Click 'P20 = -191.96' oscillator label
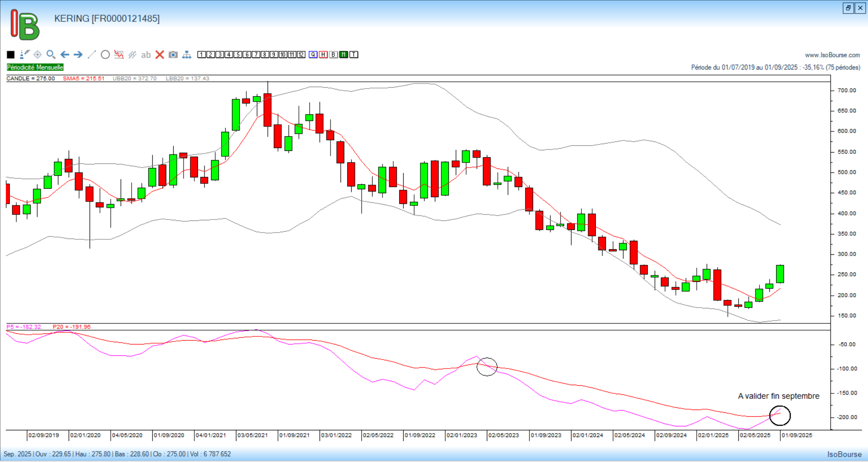Image resolution: width=868 pixels, height=462 pixels. pos(71,327)
